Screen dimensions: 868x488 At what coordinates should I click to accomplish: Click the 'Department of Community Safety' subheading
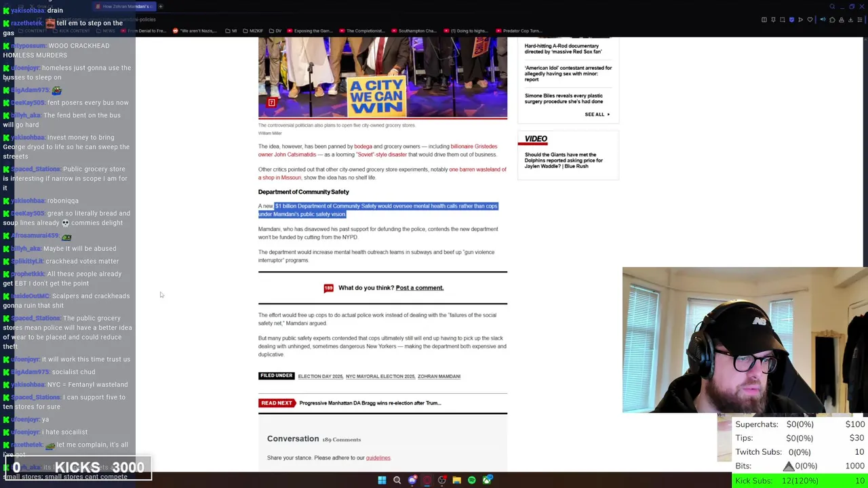coord(303,192)
